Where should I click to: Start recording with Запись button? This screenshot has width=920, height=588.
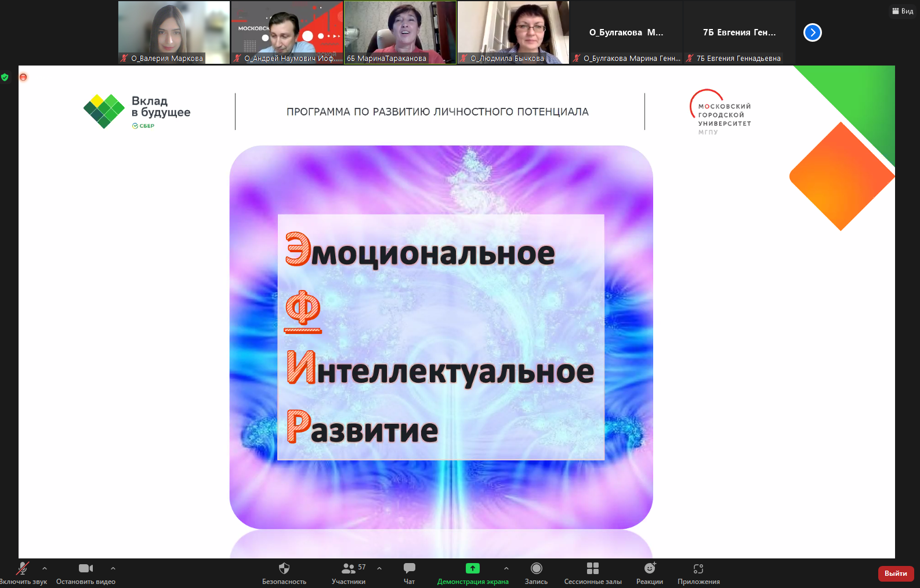click(x=537, y=573)
